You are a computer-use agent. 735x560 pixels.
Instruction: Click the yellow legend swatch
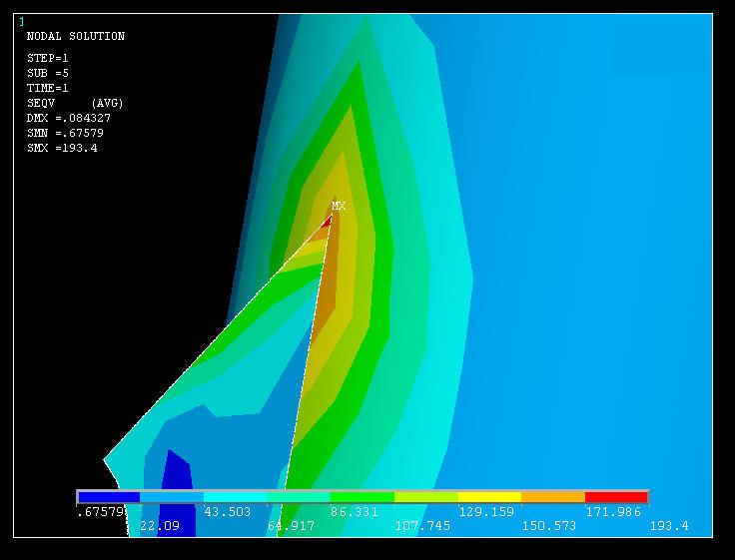coord(490,497)
